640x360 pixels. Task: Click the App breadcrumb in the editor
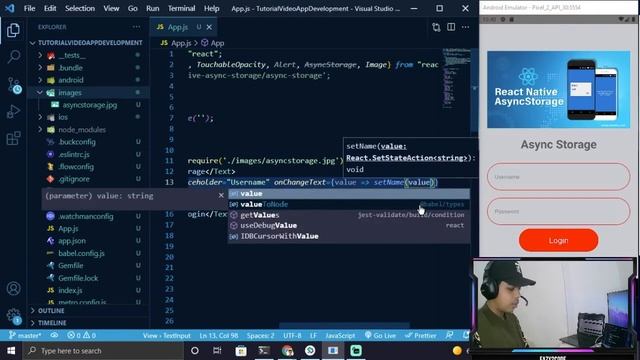coord(213,43)
